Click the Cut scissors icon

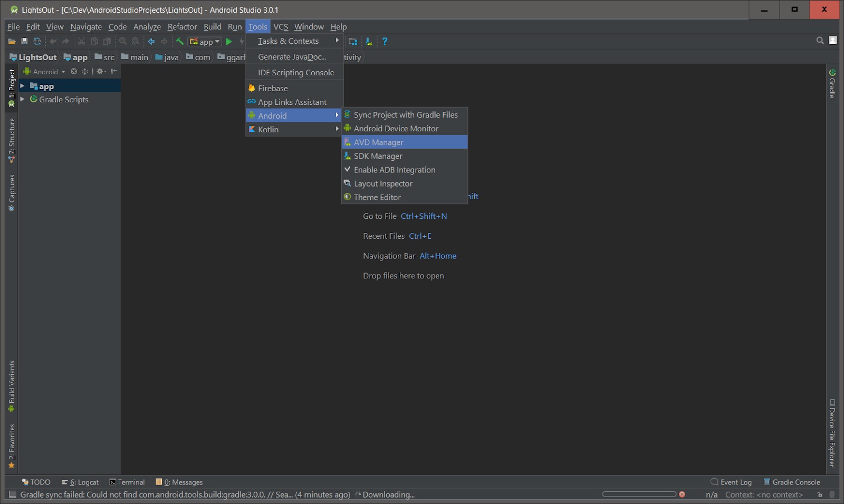[x=81, y=41]
